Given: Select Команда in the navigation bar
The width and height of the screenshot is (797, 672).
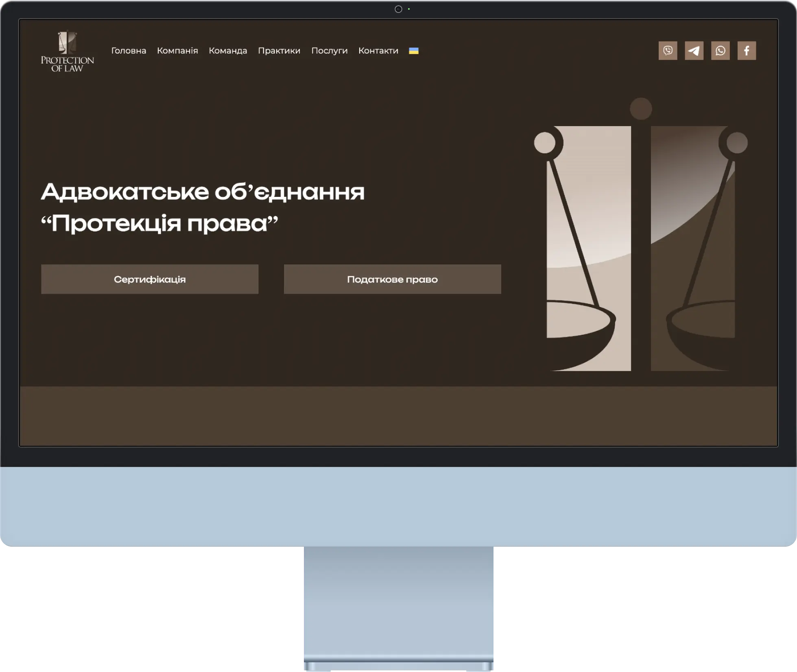Looking at the screenshot, I should click(x=228, y=51).
